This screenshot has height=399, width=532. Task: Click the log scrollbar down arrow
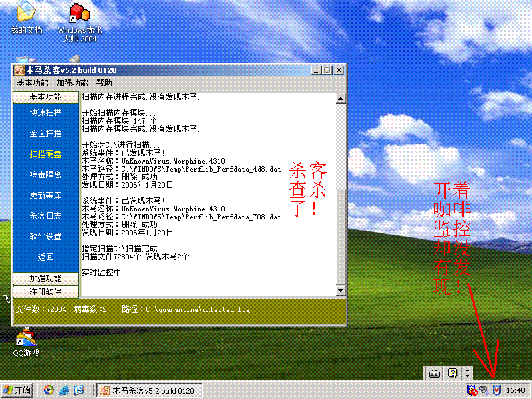click(340, 291)
